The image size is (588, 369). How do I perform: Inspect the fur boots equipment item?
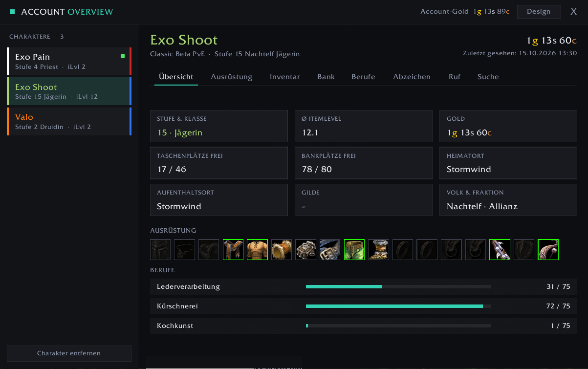[x=378, y=249]
